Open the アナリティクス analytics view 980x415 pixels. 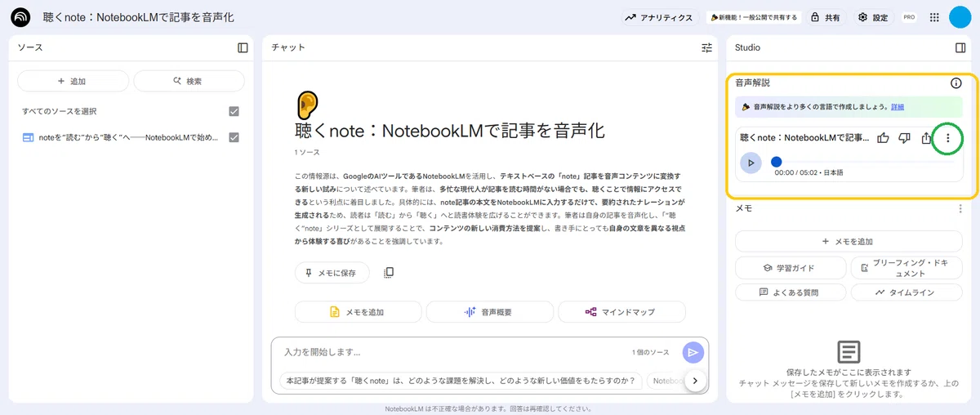[x=659, y=17]
